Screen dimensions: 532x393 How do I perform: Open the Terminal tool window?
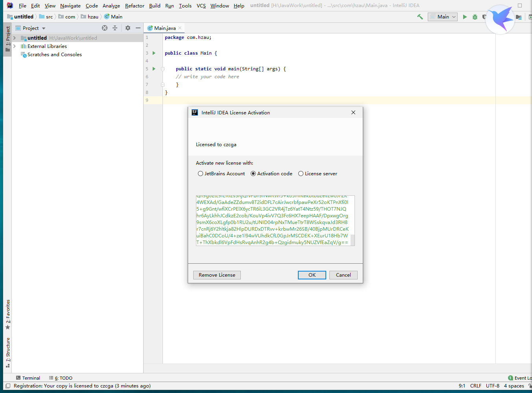(28, 378)
